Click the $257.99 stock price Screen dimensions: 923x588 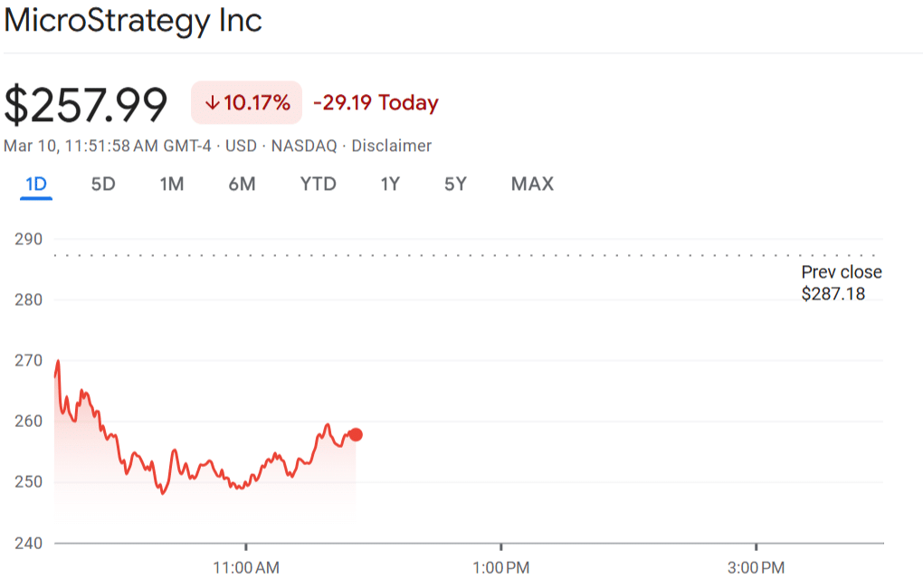(86, 105)
